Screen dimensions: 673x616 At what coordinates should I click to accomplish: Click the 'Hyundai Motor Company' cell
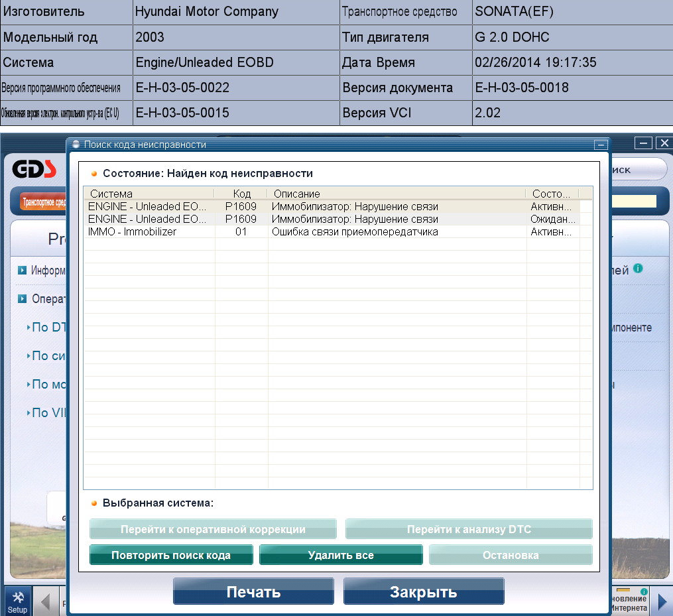[236, 12]
